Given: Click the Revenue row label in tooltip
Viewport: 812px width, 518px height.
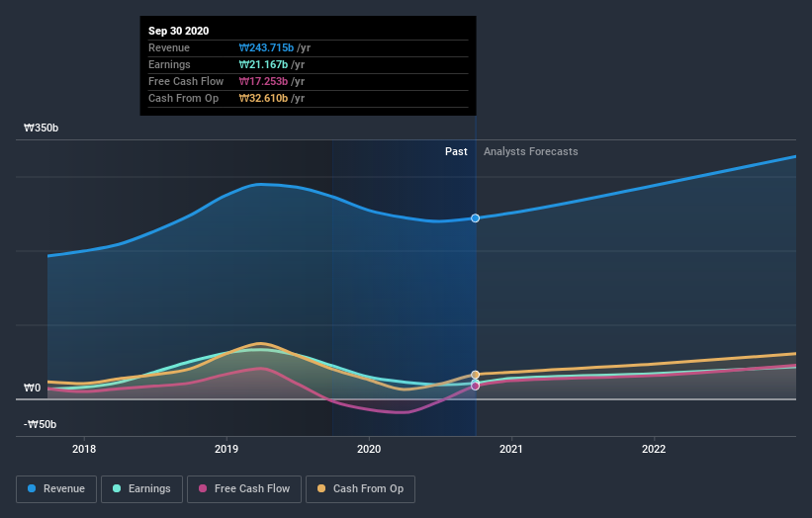Looking at the screenshot, I should point(169,47).
